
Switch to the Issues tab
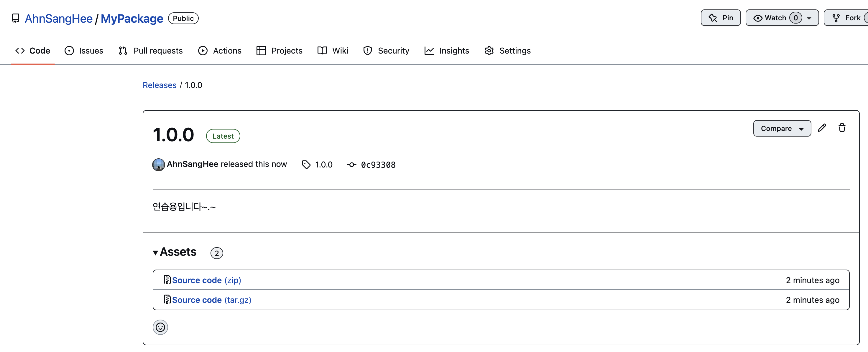[84, 51]
